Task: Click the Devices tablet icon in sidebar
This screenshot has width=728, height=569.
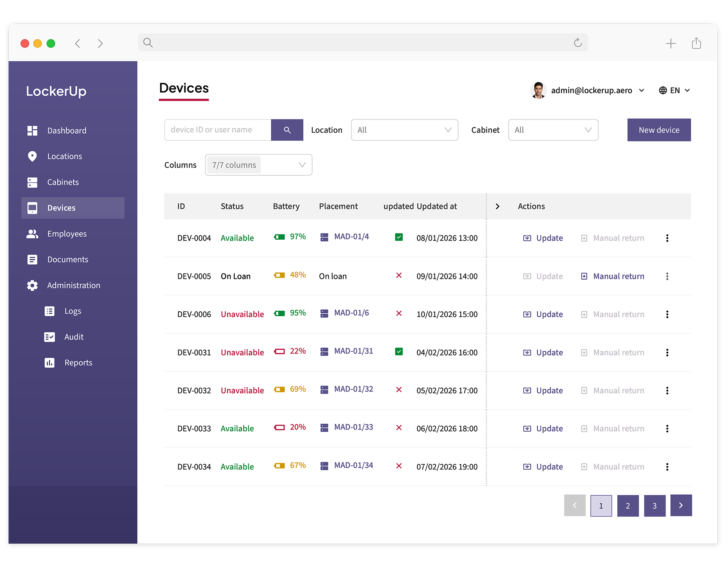Action: click(x=32, y=208)
